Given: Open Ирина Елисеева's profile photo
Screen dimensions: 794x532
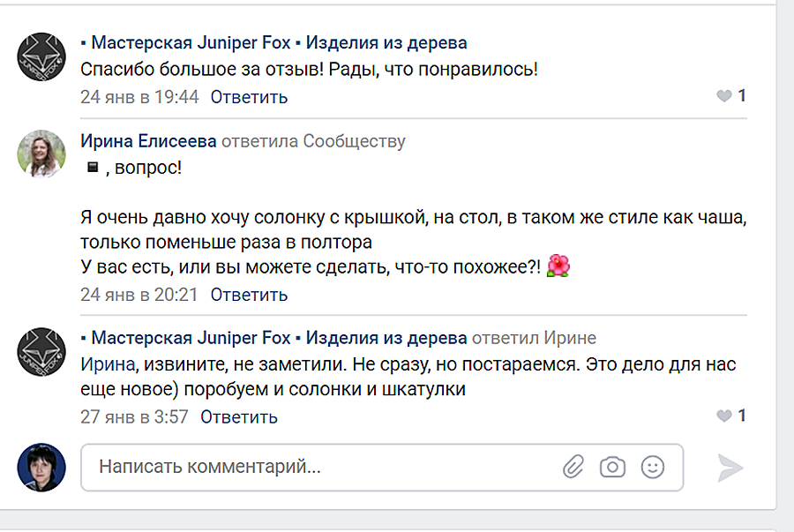Looking at the screenshot, I should pyautogui.click(x=41, y=155).
